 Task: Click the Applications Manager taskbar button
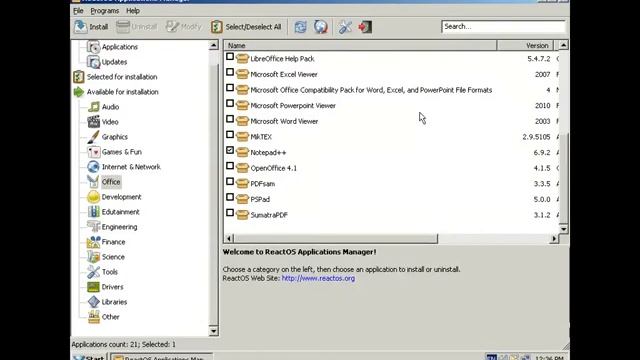tap(161, 357)
